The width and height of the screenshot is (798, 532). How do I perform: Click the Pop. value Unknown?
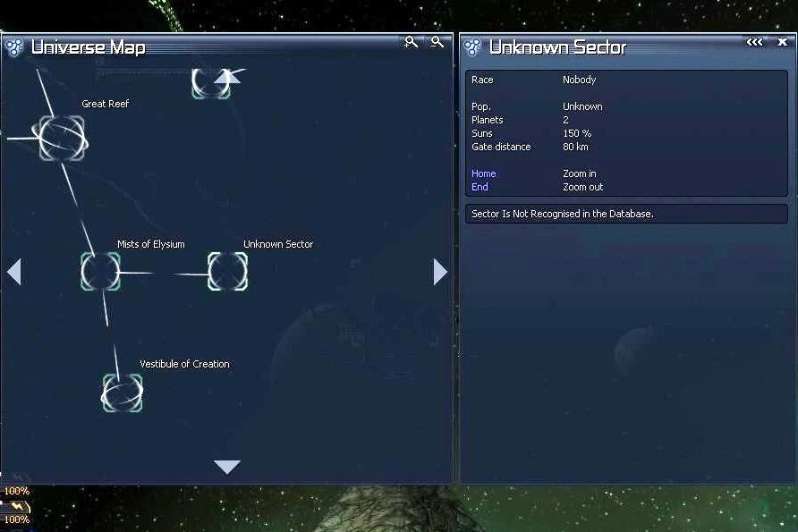[582, 106]
